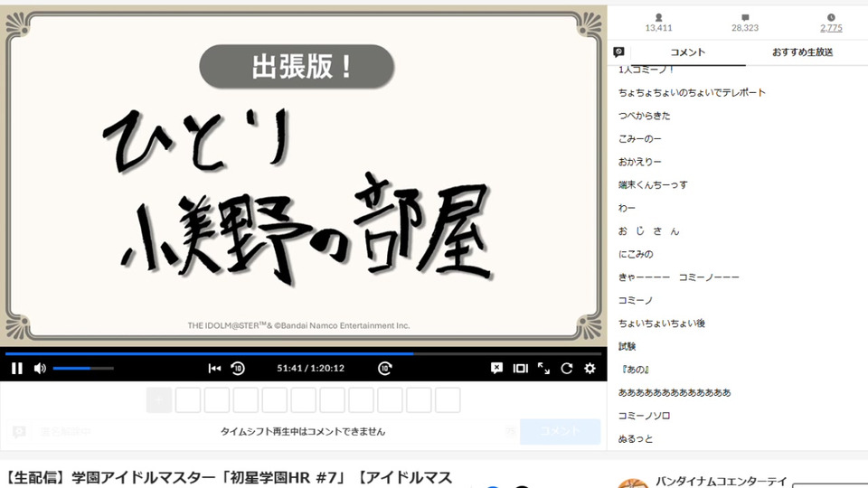The width and height of the screenshot is (868, 488).
Task: Select comment 端末くんちーっす
Action: (653, 184)
